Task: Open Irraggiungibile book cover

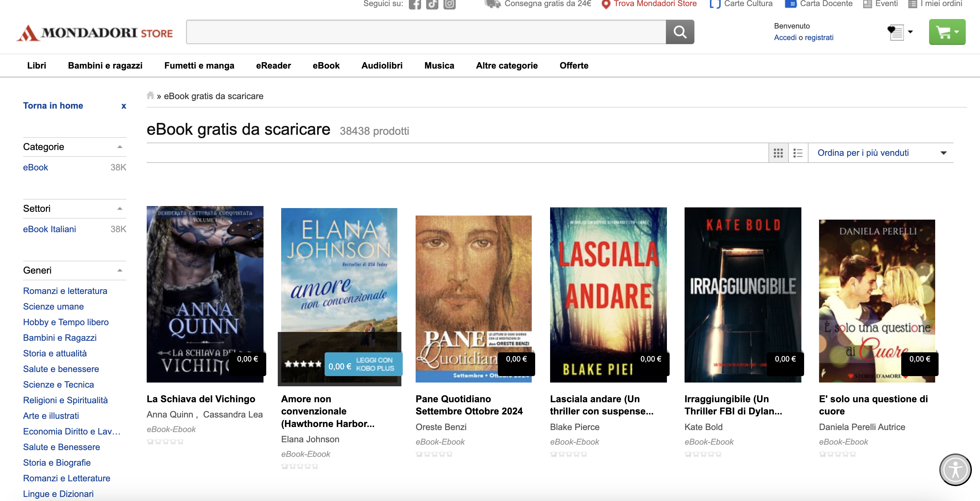Action: [x=743, y=295]
